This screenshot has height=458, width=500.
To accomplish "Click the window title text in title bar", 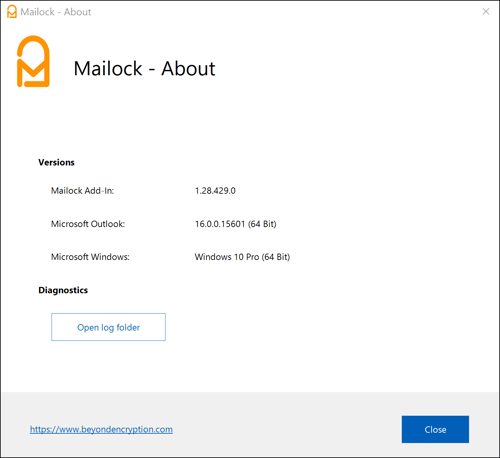I will [56, 12].
